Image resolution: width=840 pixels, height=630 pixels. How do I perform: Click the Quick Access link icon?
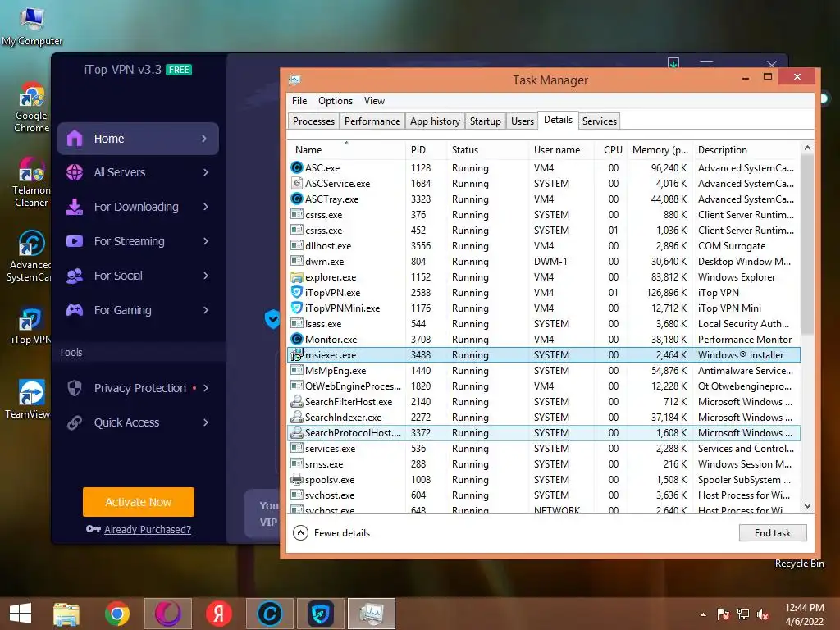pyautogui.click(x=75, y=422)
